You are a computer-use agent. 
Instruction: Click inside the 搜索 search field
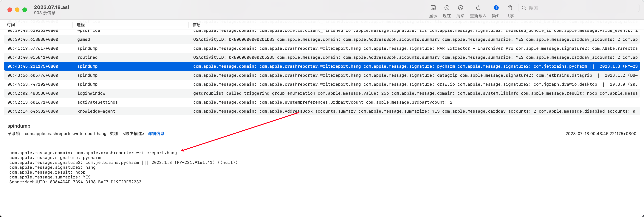click(x=575, y=8)
